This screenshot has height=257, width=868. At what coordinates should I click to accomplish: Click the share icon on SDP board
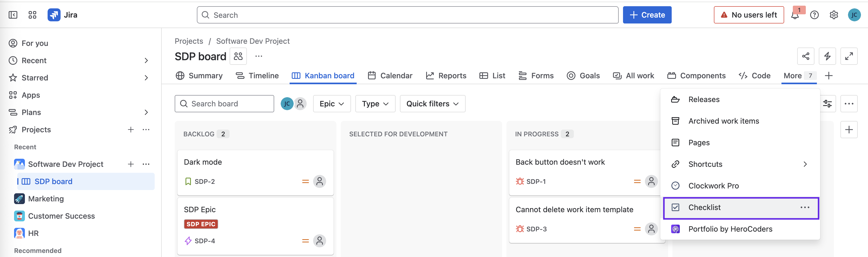pyautogui.click(x=805, y=56)
